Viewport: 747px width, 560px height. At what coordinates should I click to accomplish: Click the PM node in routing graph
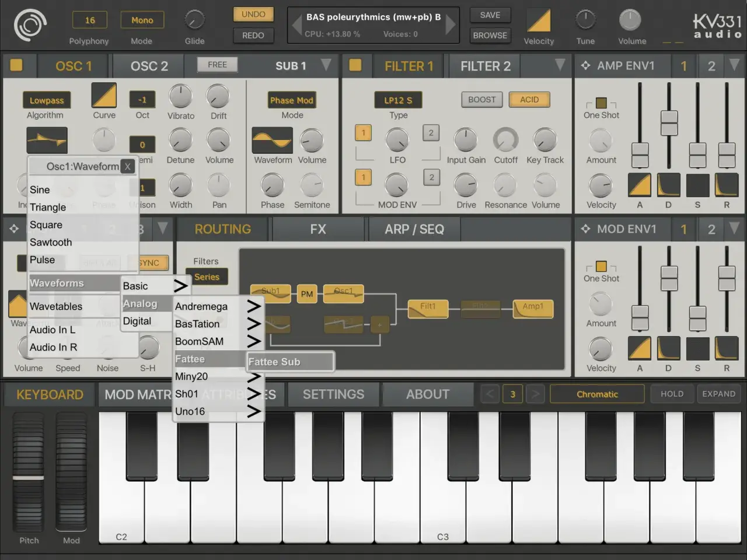click(x=307, y=294)
